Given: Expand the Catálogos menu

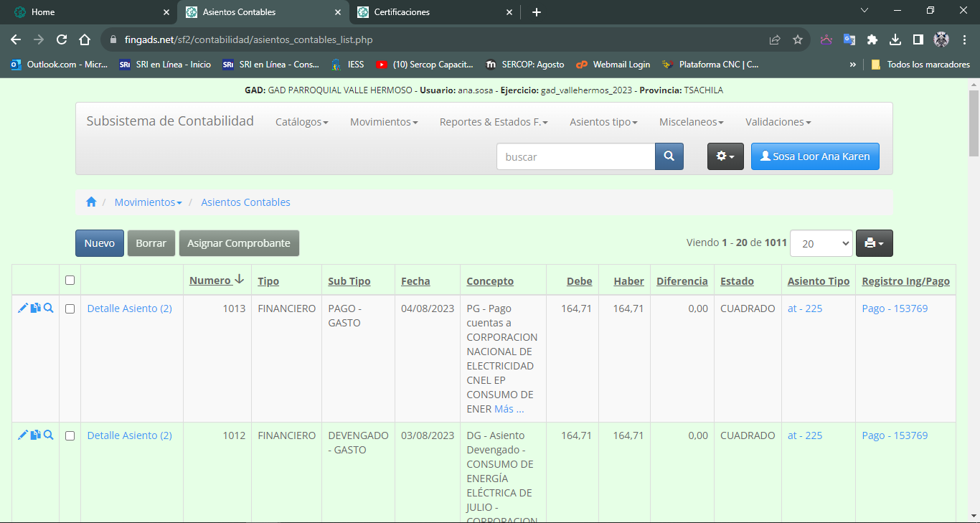Looking at the screenshot, I should click(x=301, y=122).
